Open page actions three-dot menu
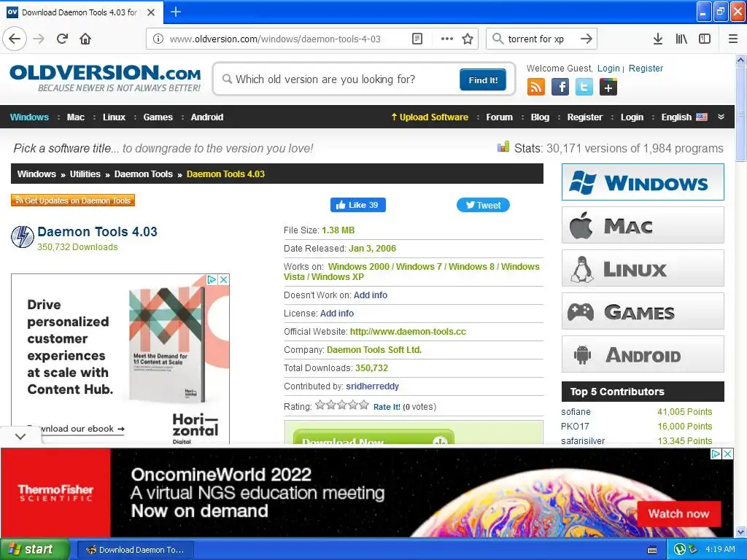Viewport: 747px width, 560px height. coord(447,39)
